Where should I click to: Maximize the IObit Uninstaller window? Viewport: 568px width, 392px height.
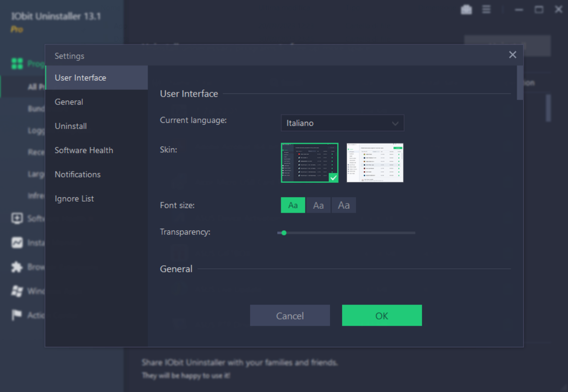[x=539, y=10]
